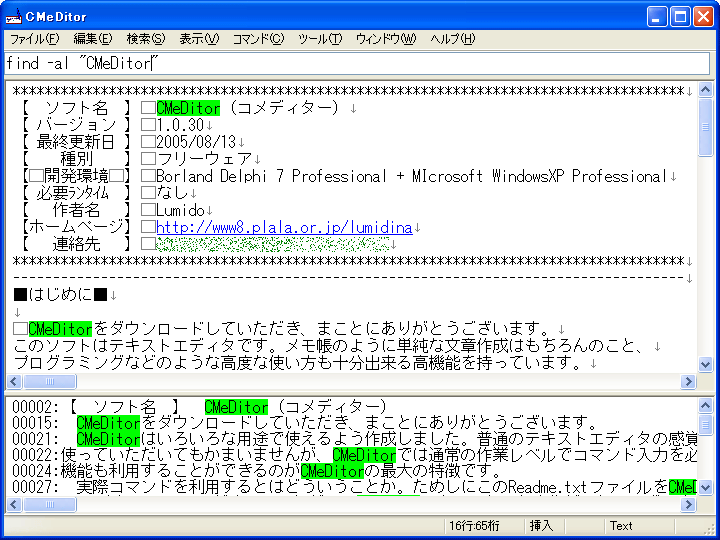Open the 表示(V) menu
The width and height of the screenshot is (720, 540).
coord(199,39)
